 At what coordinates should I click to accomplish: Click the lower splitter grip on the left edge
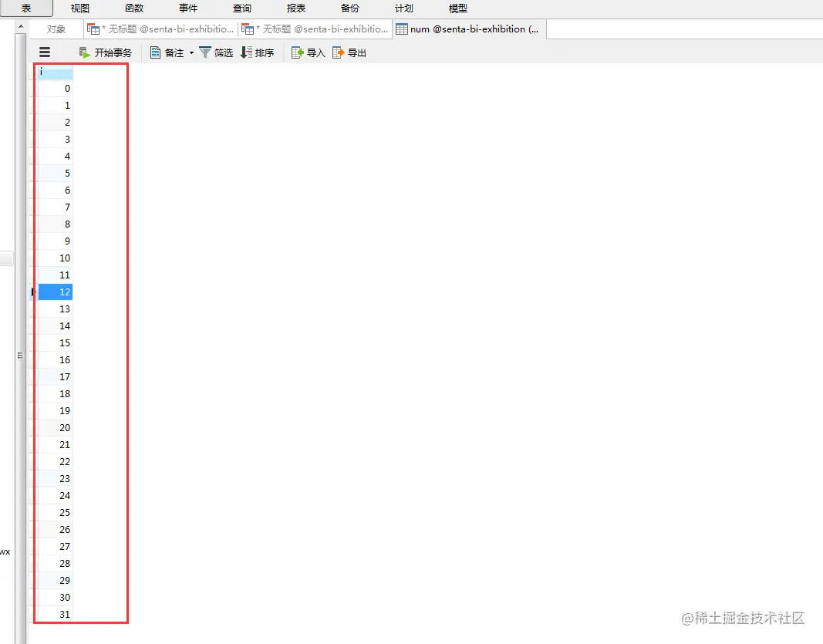(21, 355)
